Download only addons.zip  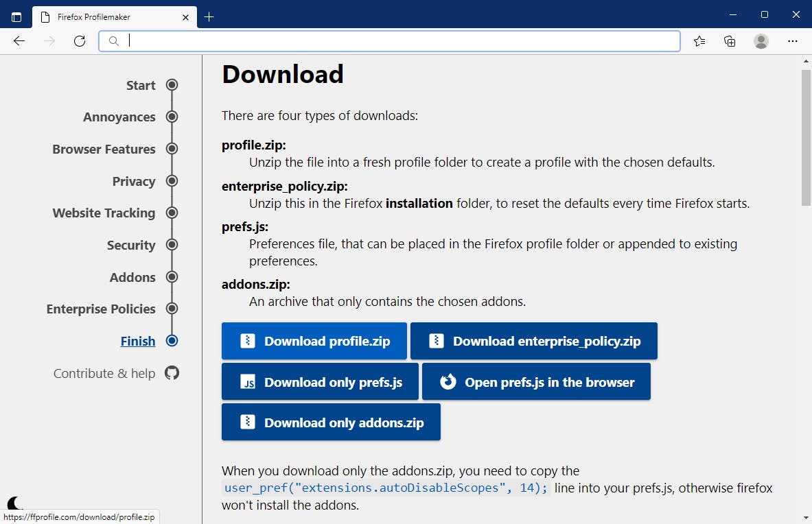(x=331, y=422)
